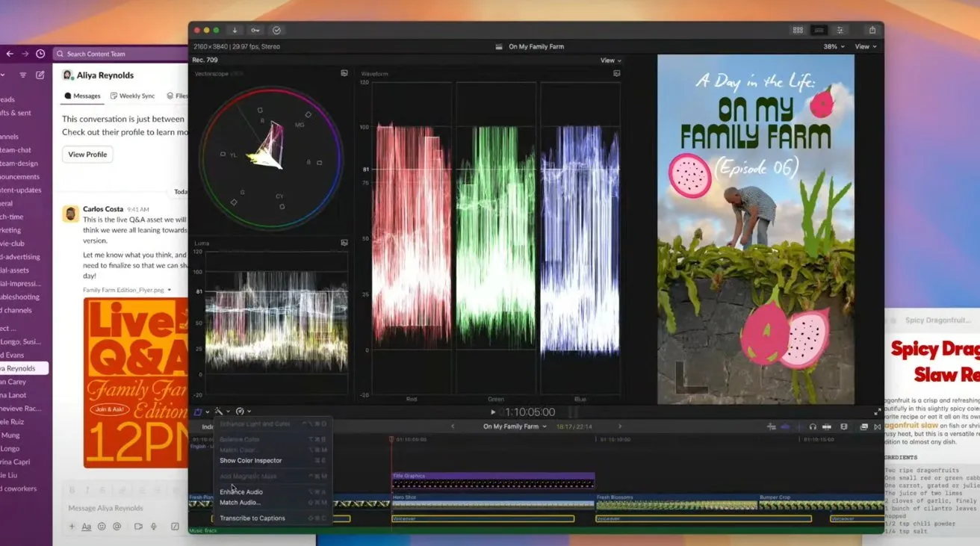The height and width of the screenshot is (546, 980).
Task: Open the 38% viewer zoom dropdown
Action: click(834, 46)
